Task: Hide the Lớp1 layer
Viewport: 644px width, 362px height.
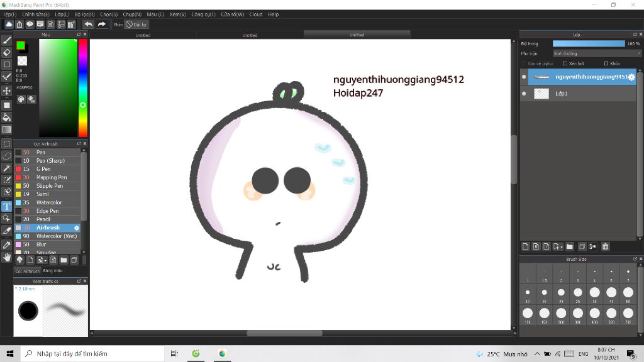Action: point(524,94)
